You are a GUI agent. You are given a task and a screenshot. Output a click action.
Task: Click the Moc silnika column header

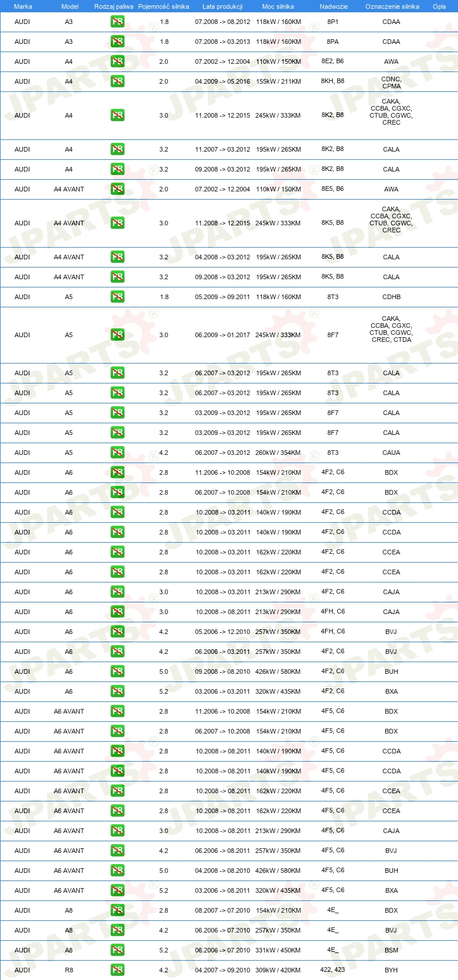(x=278, y=6)
